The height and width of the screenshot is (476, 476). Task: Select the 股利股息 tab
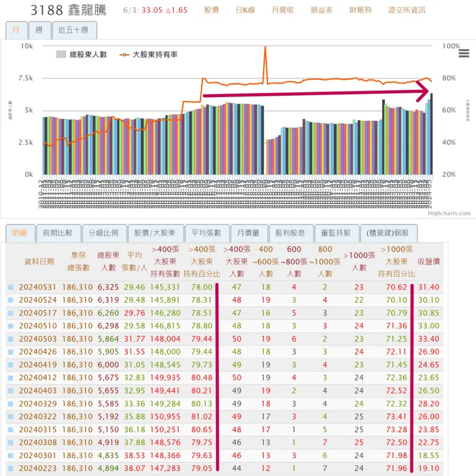point(291,233)
